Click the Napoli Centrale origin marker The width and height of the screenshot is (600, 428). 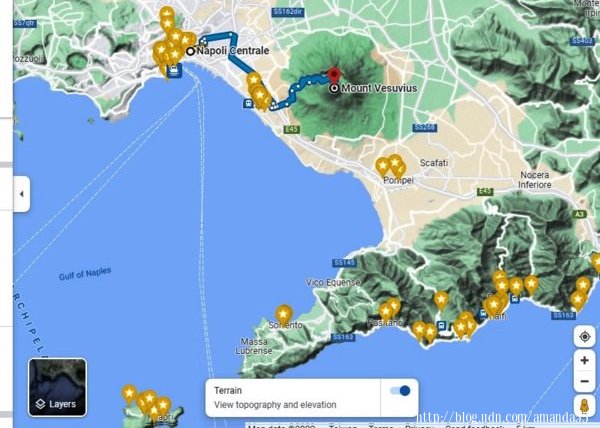(x=190, y=51)
